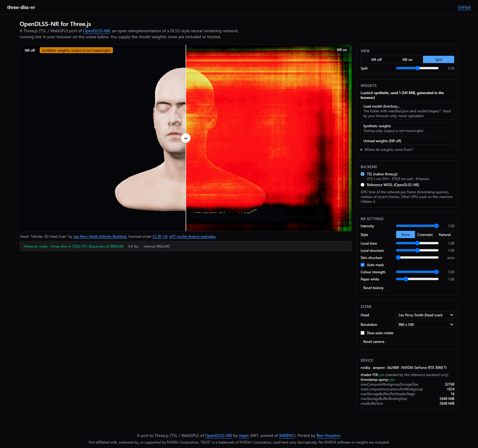This screenshot has width=478, height=448.
Task: Click the 'internal 960x540' status text
Action: point(157,246)
